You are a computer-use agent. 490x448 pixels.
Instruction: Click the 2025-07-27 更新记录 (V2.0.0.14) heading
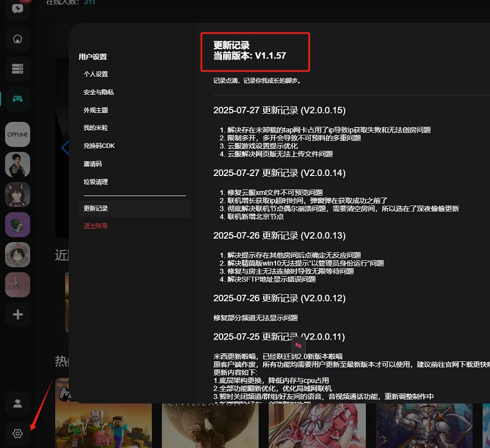coord(279,173)
